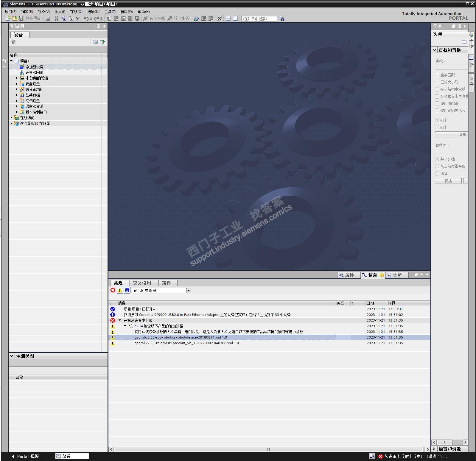
Task: Click the cut scissors icon
Action: (56, 18)
